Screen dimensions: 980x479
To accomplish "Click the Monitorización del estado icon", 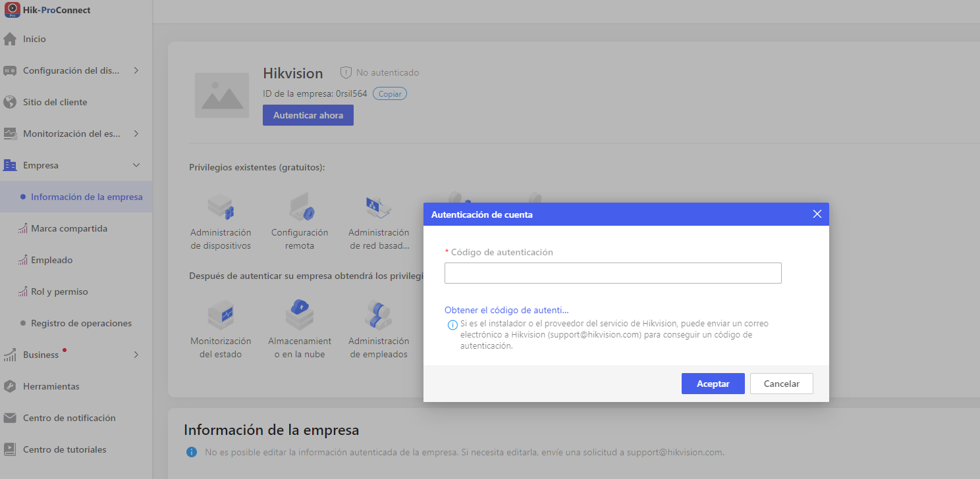I will click(10, 134).
